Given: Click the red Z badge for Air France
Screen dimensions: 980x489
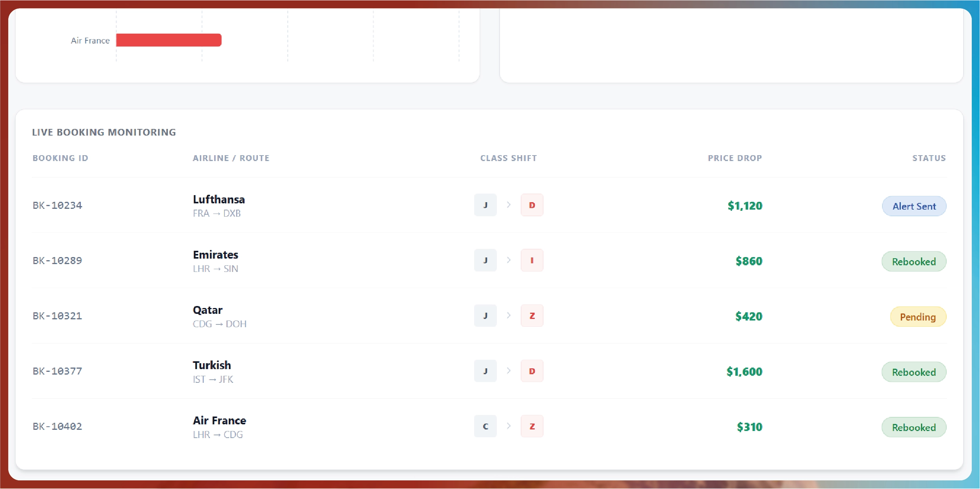Looking at the screenshot, I should click(x=532, y=426).
